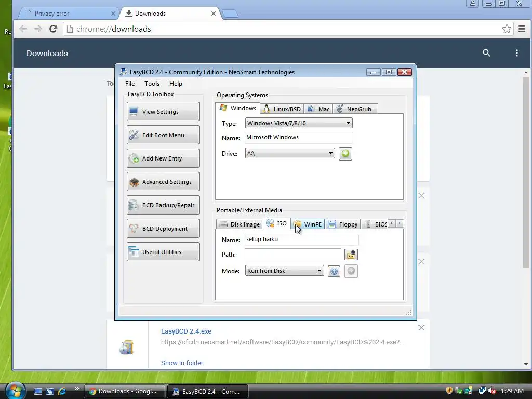Image resolution: width=532 pixels, height=399 pixels.
Task: Open Edit Boot Menu
Action: pos(163,135)
